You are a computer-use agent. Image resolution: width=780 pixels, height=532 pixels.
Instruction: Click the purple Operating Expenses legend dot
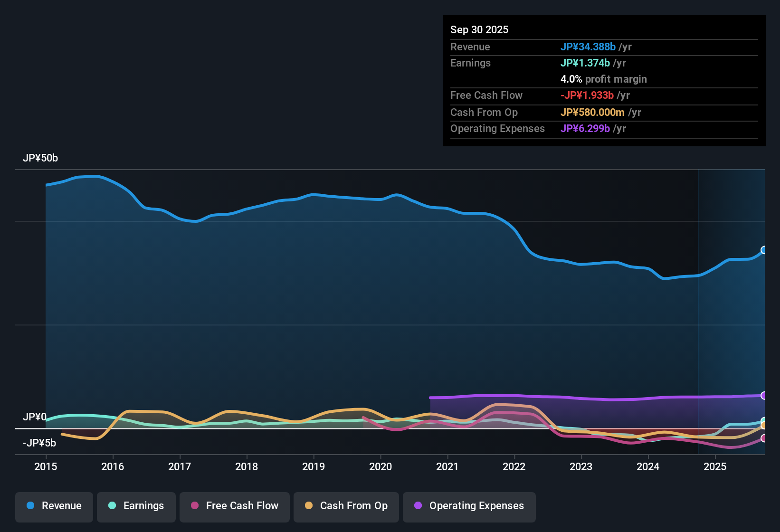418,505
